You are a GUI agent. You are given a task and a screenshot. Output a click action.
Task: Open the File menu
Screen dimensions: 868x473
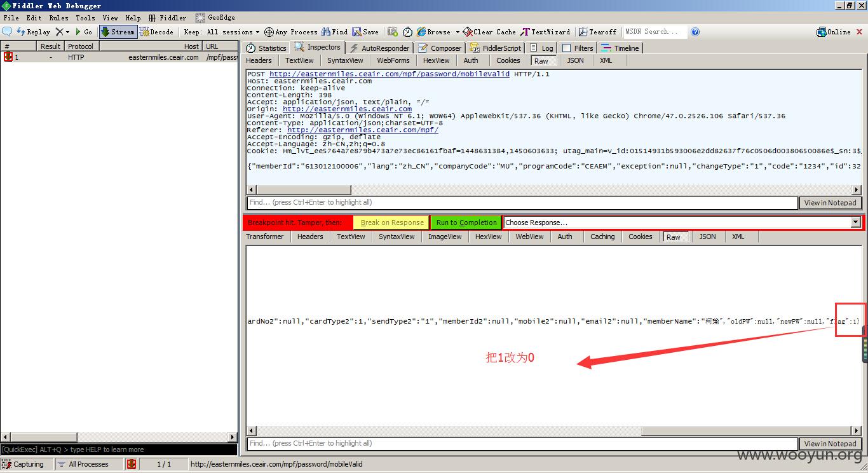(11, 18)
